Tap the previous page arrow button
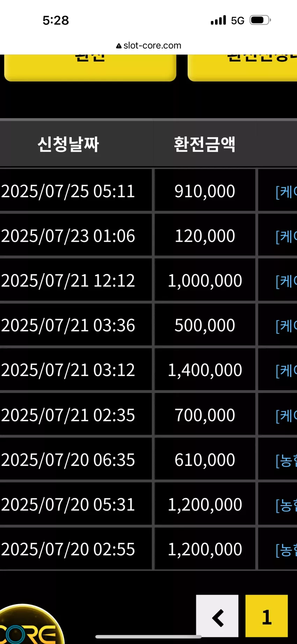The width and height of the screenshot is (297, 644). pyautogui.click(x=217, y=616)
